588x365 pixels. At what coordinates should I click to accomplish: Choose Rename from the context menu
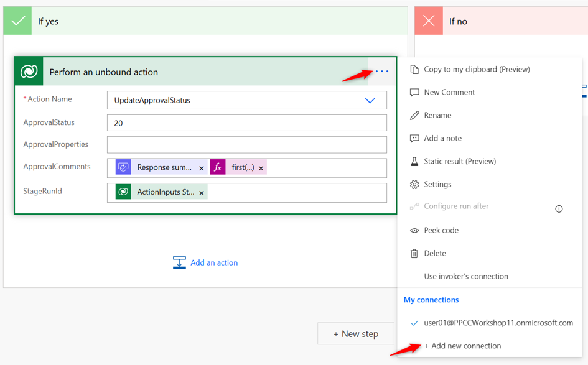437,115
